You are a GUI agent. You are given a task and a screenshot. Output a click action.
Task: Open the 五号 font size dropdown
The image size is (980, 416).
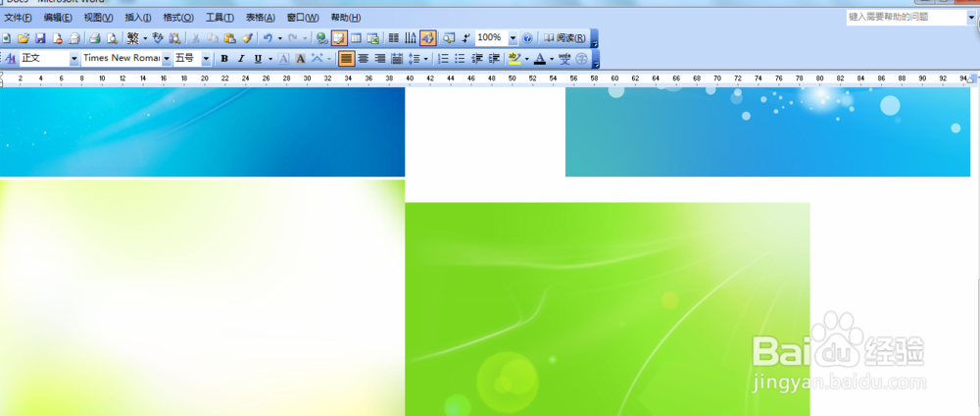point(206,59)
